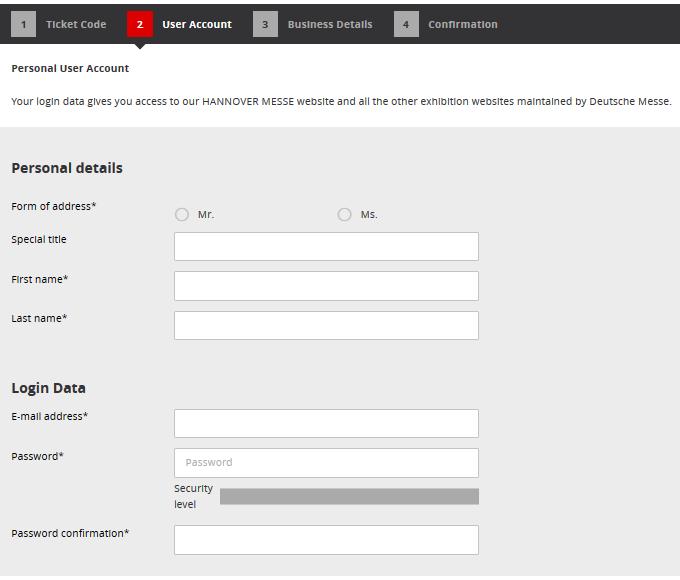Click the "Password confirmation*" label
Image resolution: width=680 pixels, height=580 pixels.
click(70, 534)
